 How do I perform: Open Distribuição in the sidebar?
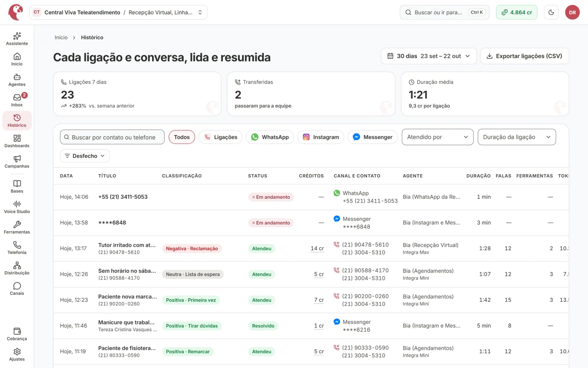coord(17,269)
